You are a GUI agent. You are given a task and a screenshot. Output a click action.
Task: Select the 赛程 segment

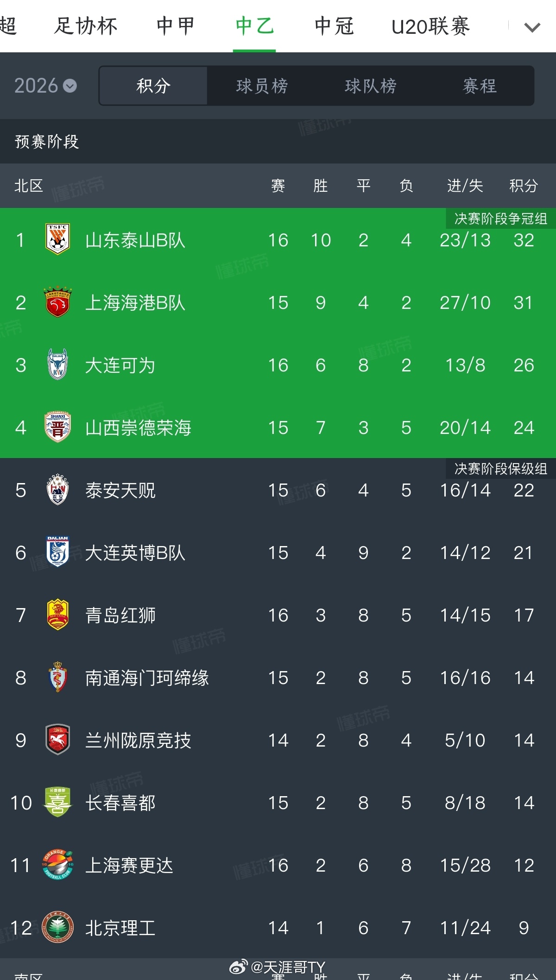(x=480, y=86)
